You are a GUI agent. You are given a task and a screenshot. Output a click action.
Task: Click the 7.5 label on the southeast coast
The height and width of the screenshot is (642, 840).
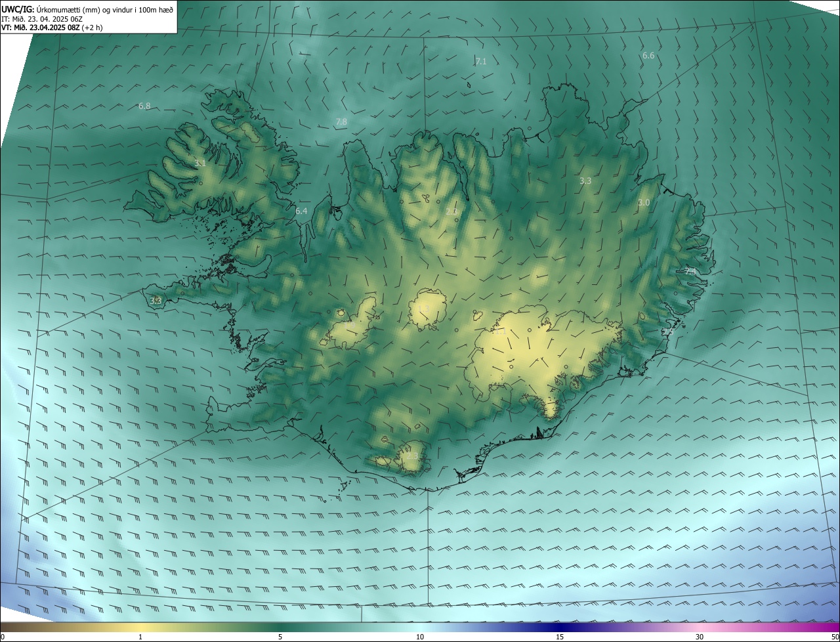(667, 332)
